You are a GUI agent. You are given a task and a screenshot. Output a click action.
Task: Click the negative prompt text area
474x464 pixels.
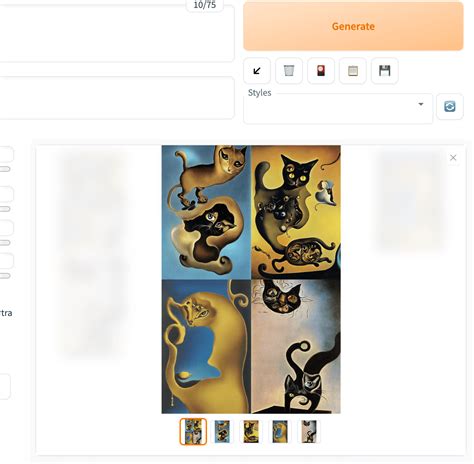pos(117,98)
